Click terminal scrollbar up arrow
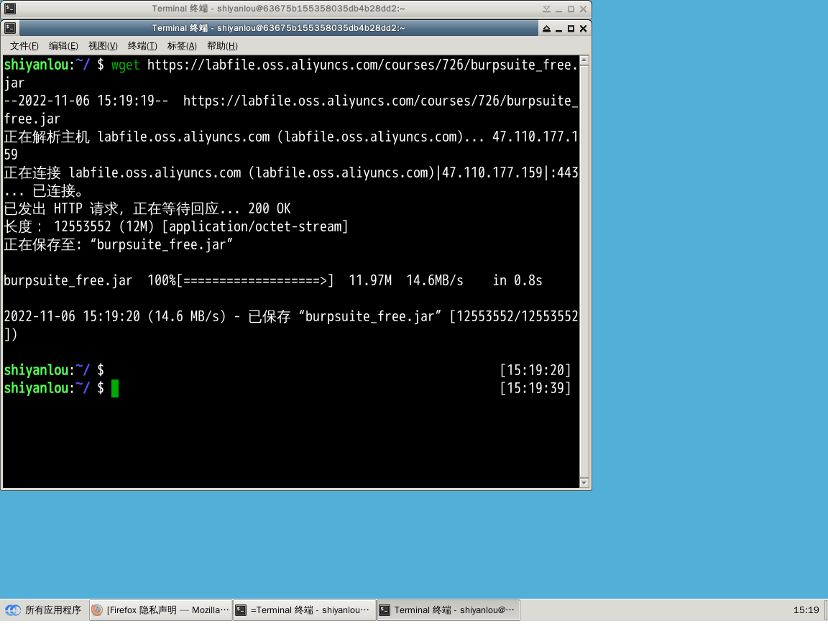This screenshot has height=644, width=828. pyautogui.click(x=584, y=60)
